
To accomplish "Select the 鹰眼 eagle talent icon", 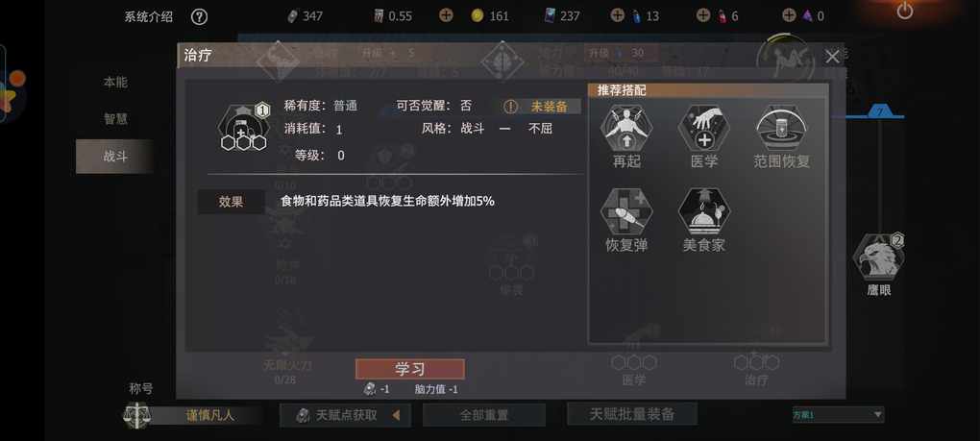I will 878,257.
